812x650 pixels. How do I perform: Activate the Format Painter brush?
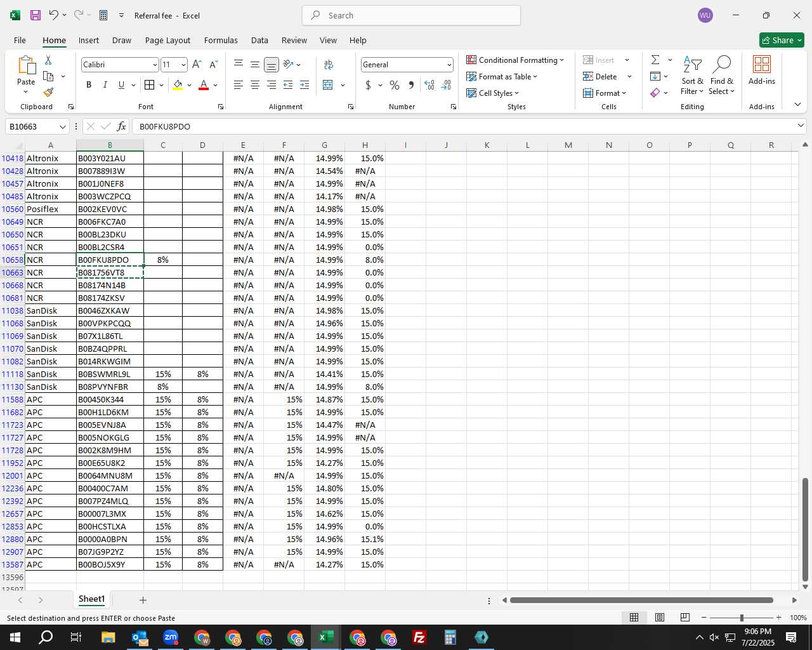[x=48, y=93]
